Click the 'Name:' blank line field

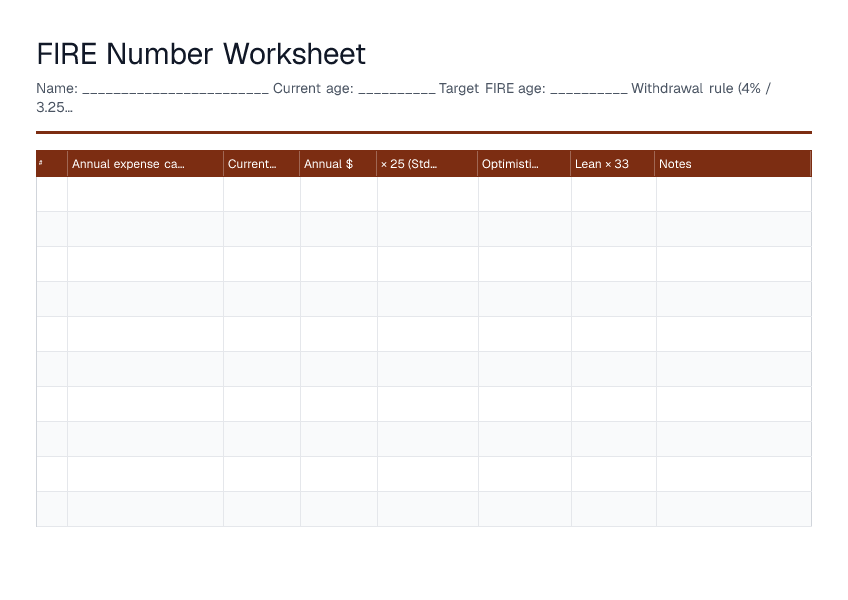[175, 89]
